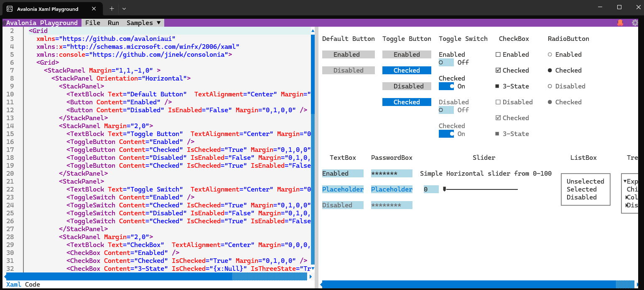Screen dimensions: 644x290
Task: Open the File menu
Action: click(x=93, y=23)
